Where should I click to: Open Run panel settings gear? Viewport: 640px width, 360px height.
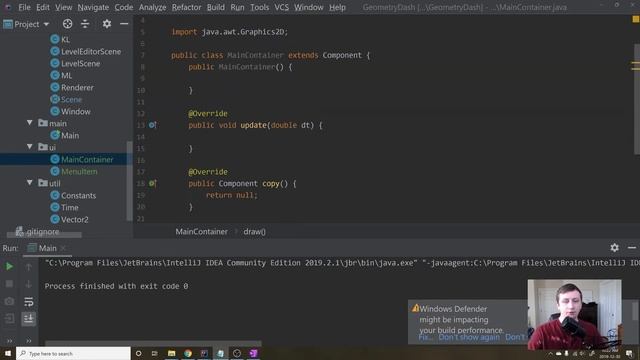click(x=614, y=247)
